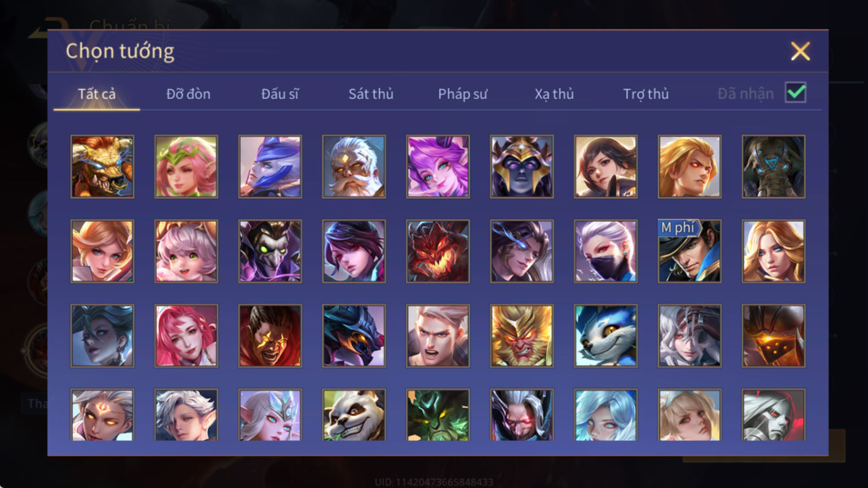
Task: Select the masked white-haired ninja hero
Action: point(606,251)
